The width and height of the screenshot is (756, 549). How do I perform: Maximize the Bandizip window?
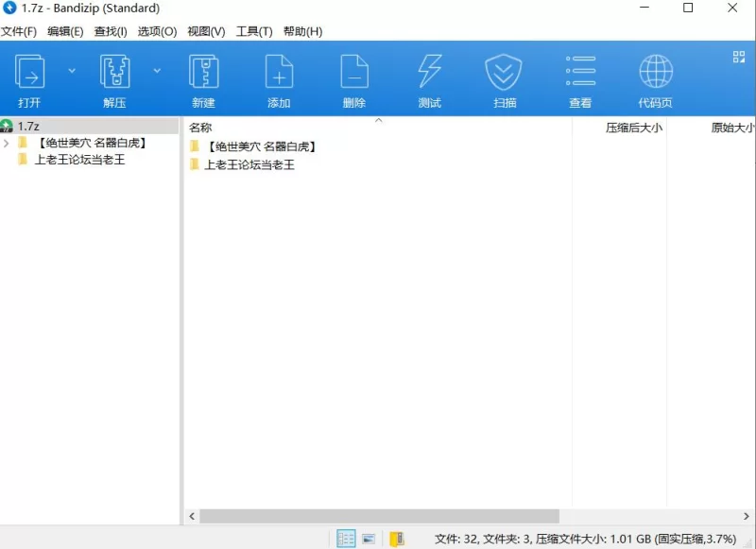pyautogui.click(x=688, y=8)
